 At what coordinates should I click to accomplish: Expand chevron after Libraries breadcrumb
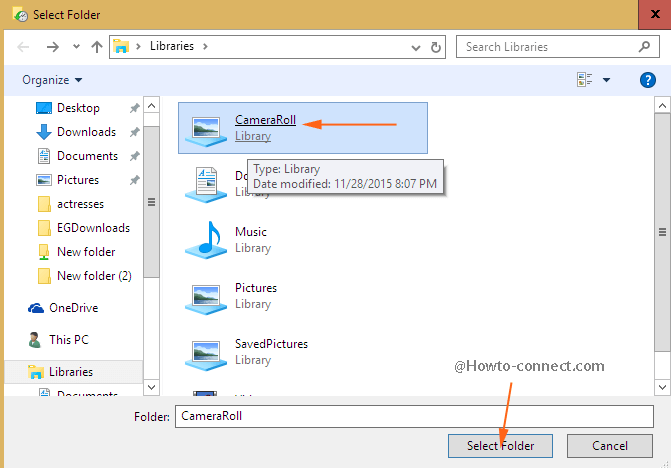point(205,46)
